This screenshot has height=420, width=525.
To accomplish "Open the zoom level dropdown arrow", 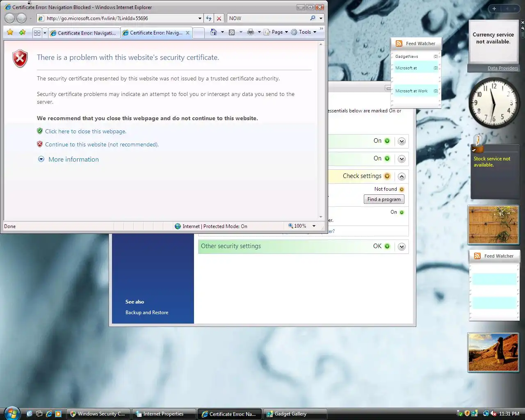I will click(314, 226).
